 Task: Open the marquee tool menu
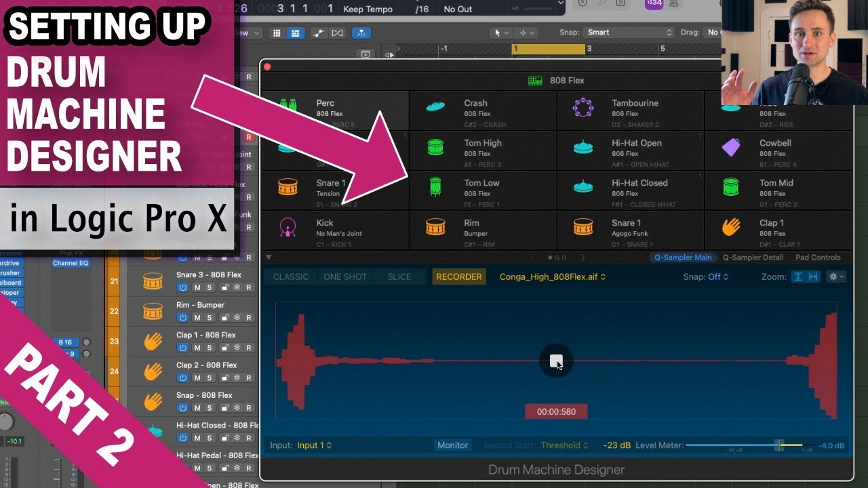(x=526, y=33)
